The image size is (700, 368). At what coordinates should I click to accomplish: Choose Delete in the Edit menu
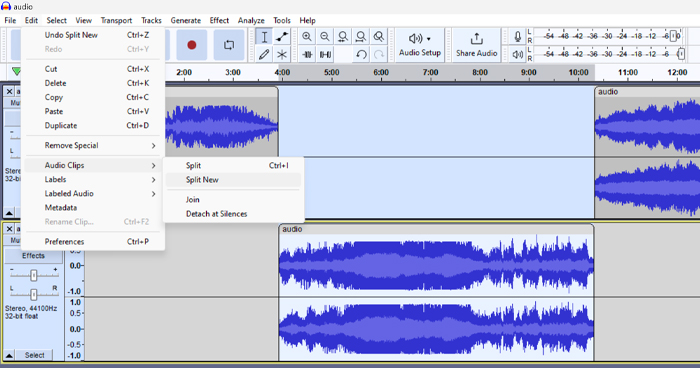pyautogui.click(x=92, y=83)
